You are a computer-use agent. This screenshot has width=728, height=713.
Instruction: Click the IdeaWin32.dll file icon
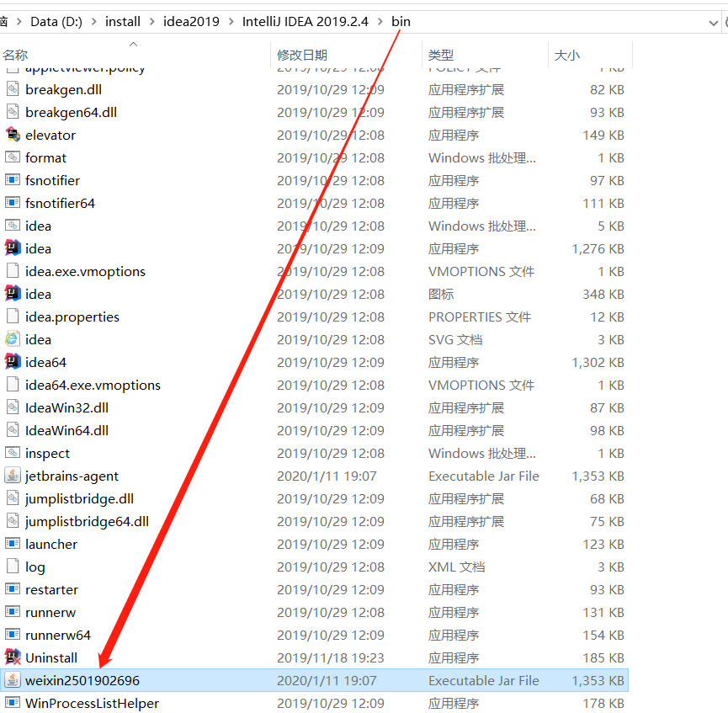tap(13, 407)
